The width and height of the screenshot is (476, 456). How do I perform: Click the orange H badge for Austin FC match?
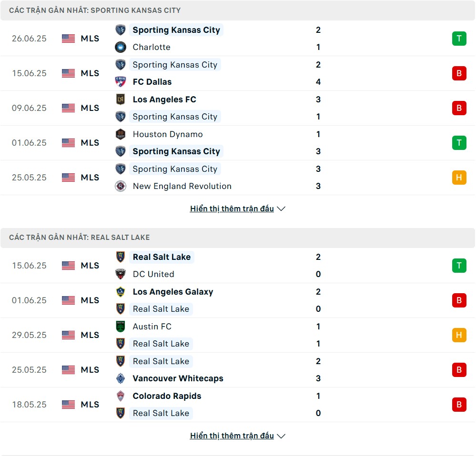[459, 335]
